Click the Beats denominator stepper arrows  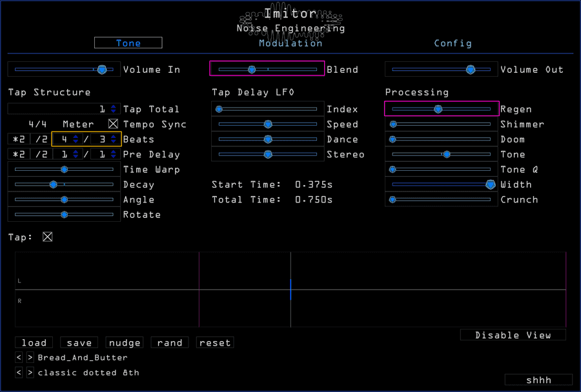click(x=114, y=139)
